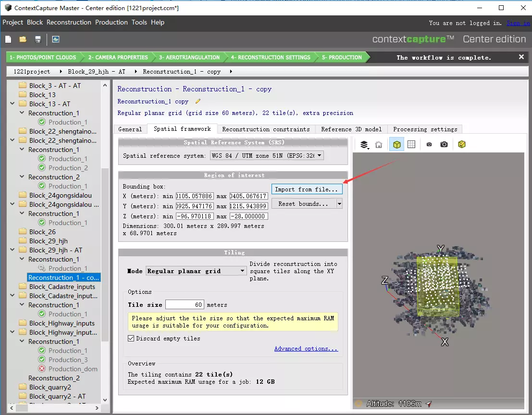Click the X min bounding box field

(195, 196)
